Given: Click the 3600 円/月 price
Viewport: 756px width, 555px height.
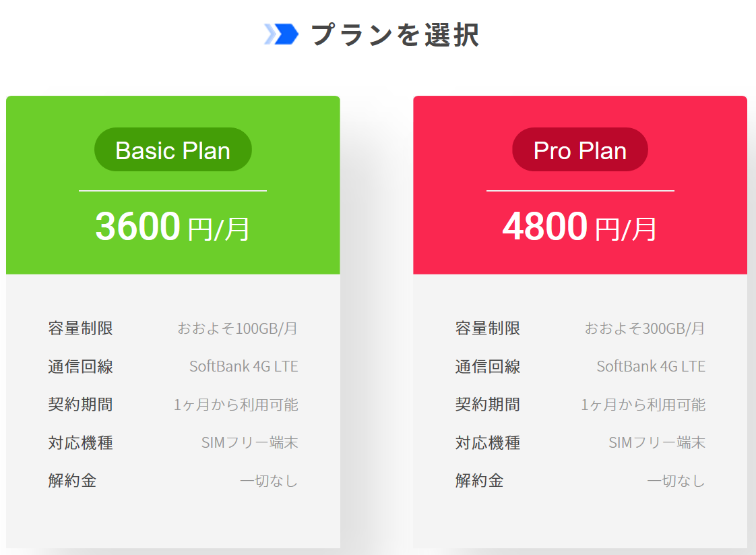Looking at the screenshot, I should pyautogui.click(x=172, y=227).
